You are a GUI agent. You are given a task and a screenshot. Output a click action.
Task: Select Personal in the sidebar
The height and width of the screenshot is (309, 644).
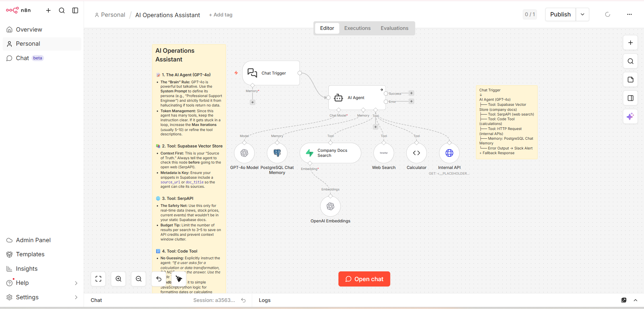[42, 44]
